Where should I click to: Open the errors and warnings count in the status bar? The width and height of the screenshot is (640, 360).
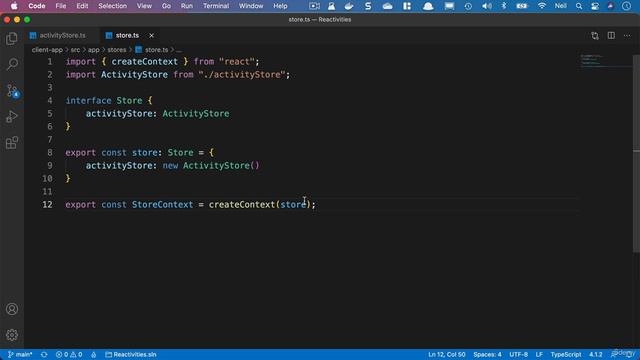(x=69, y=354)
